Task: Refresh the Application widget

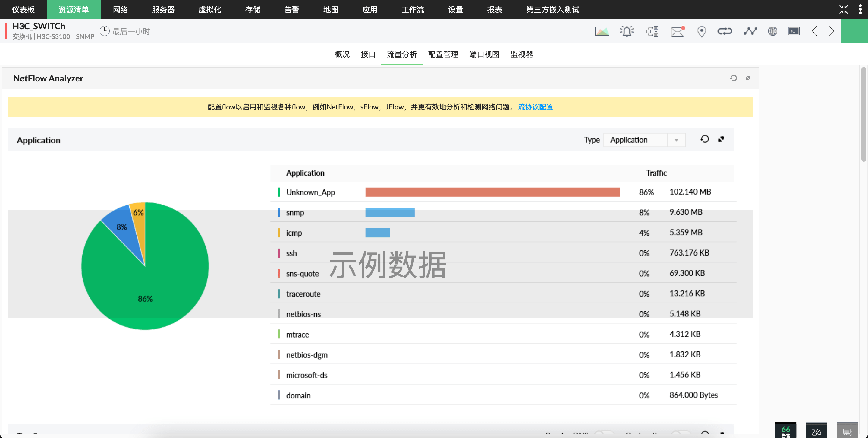Action: (x=705, y=139)
